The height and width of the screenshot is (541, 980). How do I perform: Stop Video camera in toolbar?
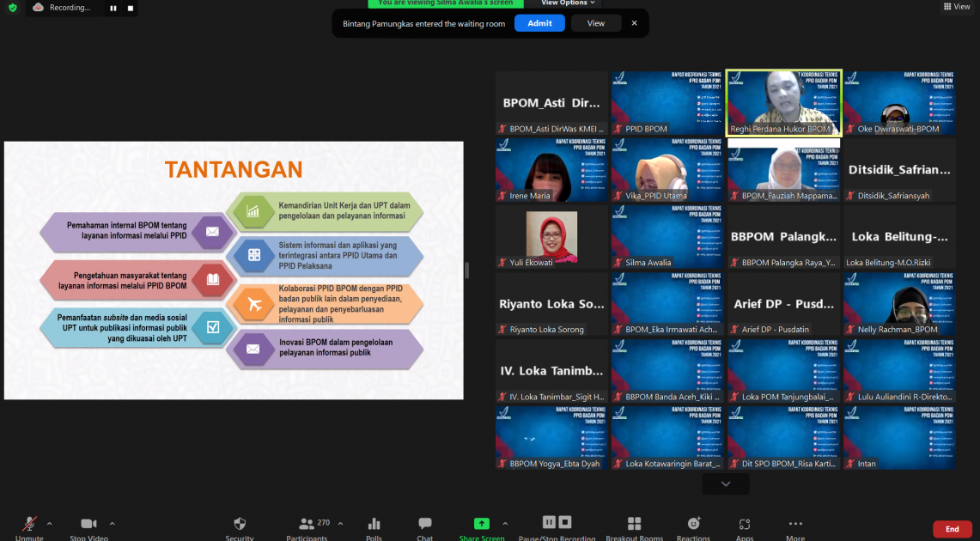(x=88, y=526)
